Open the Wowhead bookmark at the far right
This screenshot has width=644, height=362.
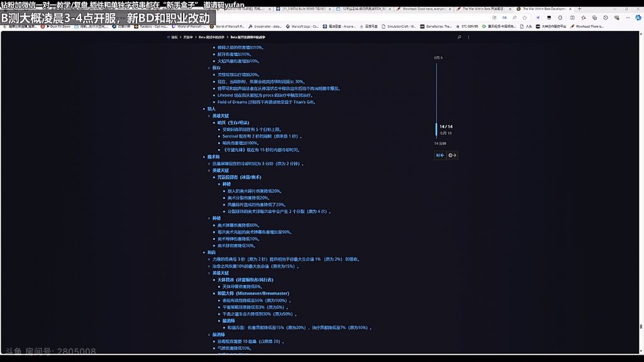tap(589, 26)
